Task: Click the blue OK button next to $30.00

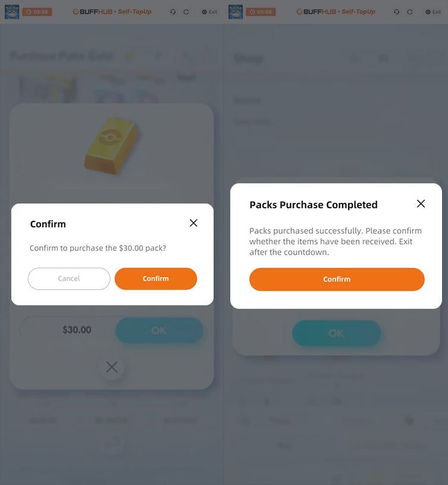Action: (159, 330)
